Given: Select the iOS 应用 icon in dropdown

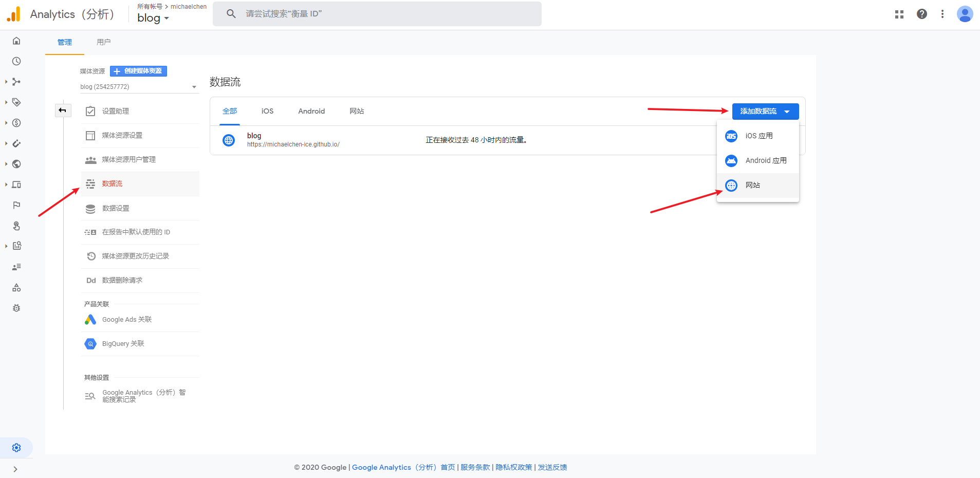Looking at the screenshot, I should pos(731,136).
